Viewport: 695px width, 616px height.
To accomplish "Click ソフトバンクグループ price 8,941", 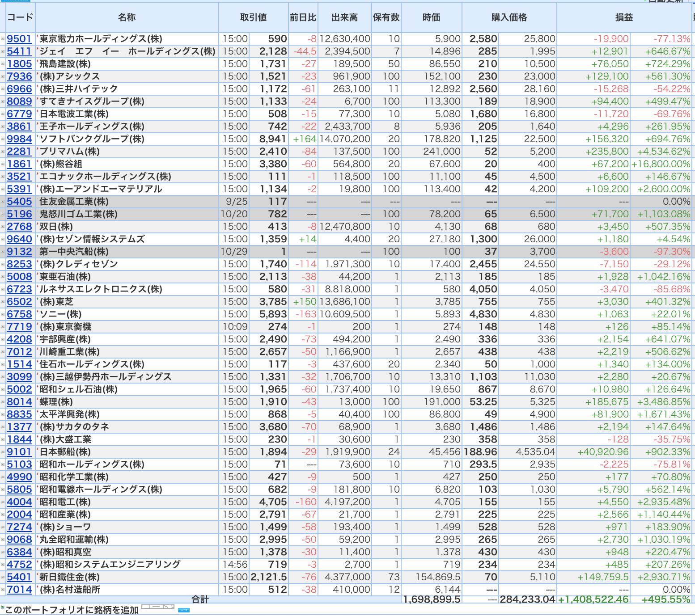I will click(273, 139).
